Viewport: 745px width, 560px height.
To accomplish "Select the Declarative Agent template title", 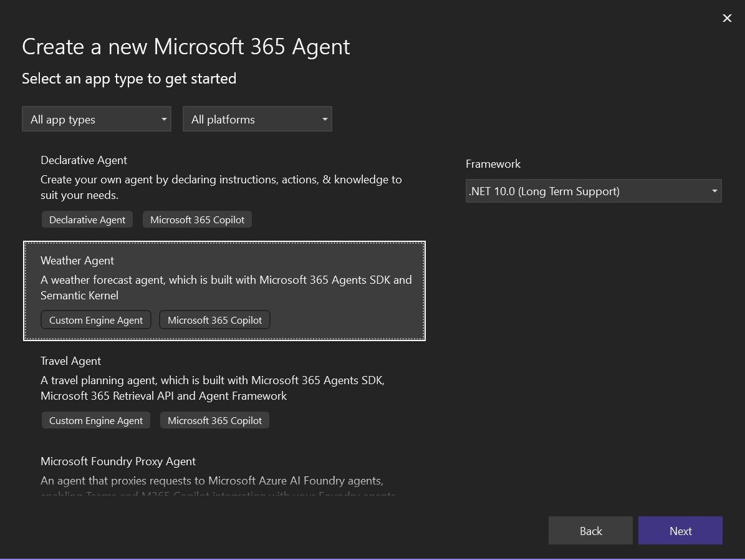I will point(84,160).
